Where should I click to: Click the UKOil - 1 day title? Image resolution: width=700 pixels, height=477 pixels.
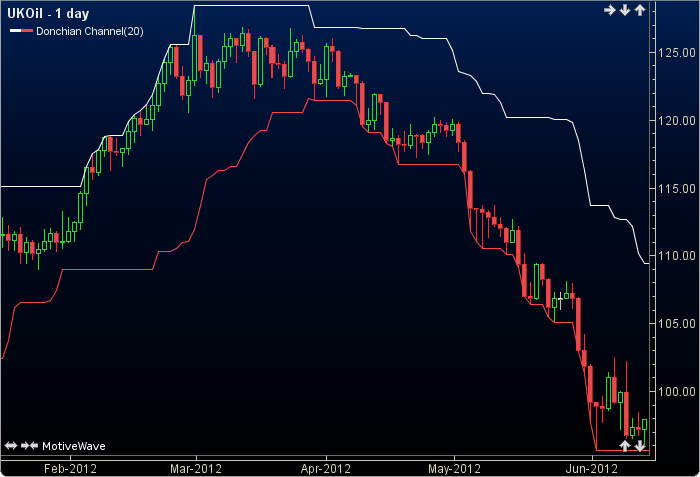pos(48,13)
